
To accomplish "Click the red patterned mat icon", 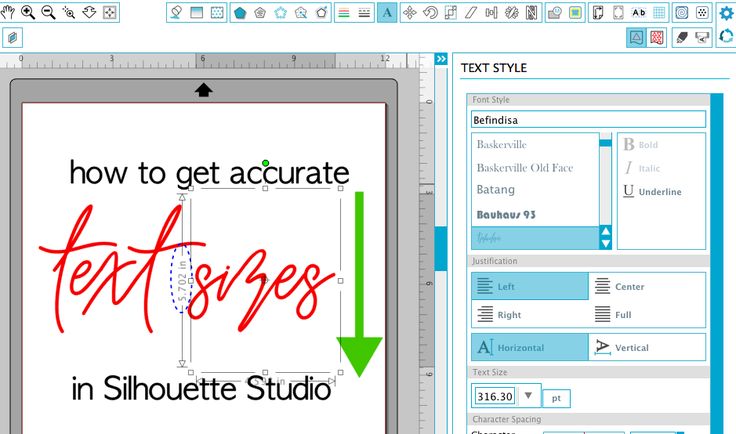I will click(x=657, y=38).
